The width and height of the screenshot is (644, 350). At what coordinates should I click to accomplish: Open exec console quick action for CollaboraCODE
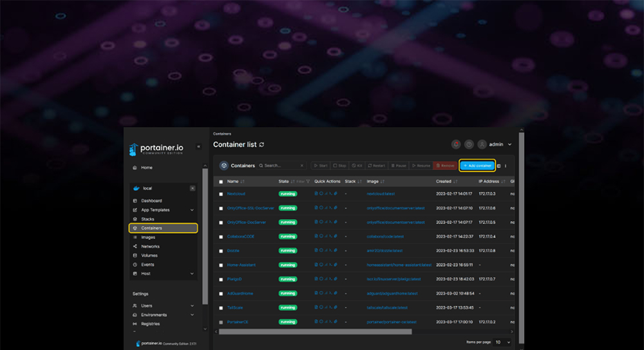330,237
